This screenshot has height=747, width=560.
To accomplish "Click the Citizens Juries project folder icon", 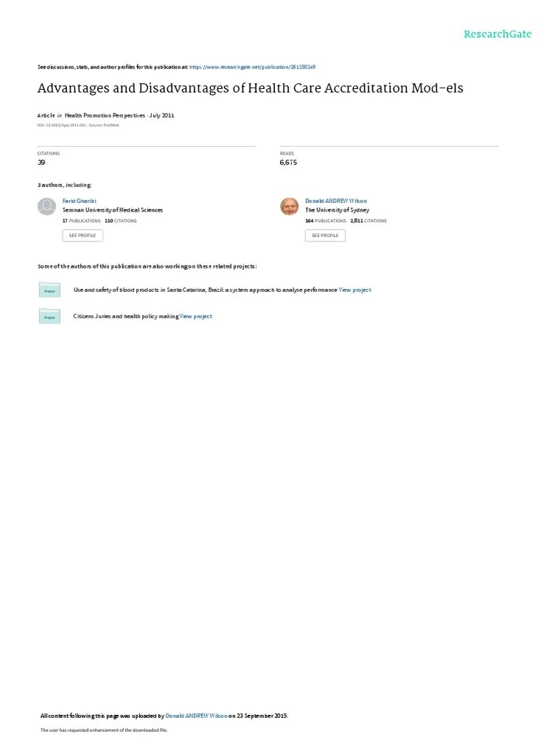I will point(50,317).
